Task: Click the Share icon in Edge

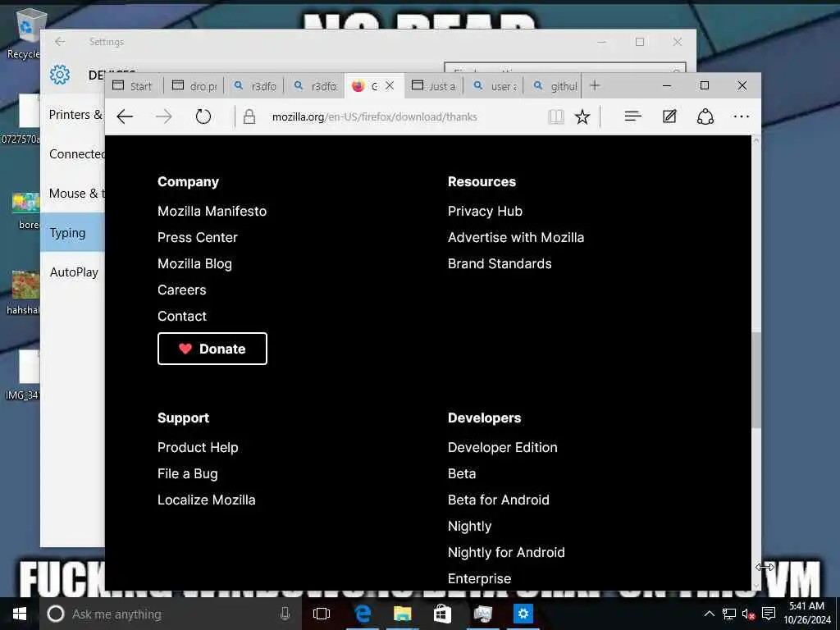Action: pyautogui.click(x=705, y=116)
